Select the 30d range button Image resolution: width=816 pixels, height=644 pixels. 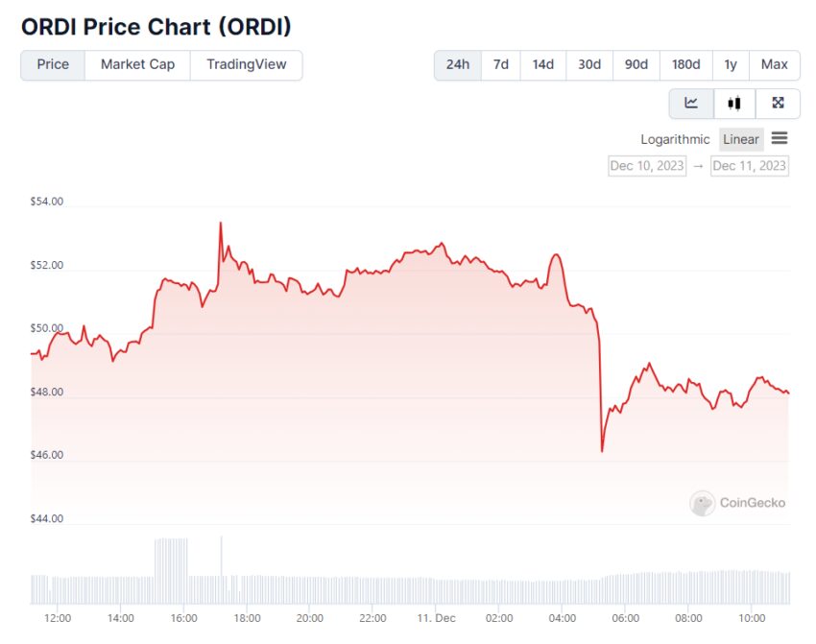point(589,65)
